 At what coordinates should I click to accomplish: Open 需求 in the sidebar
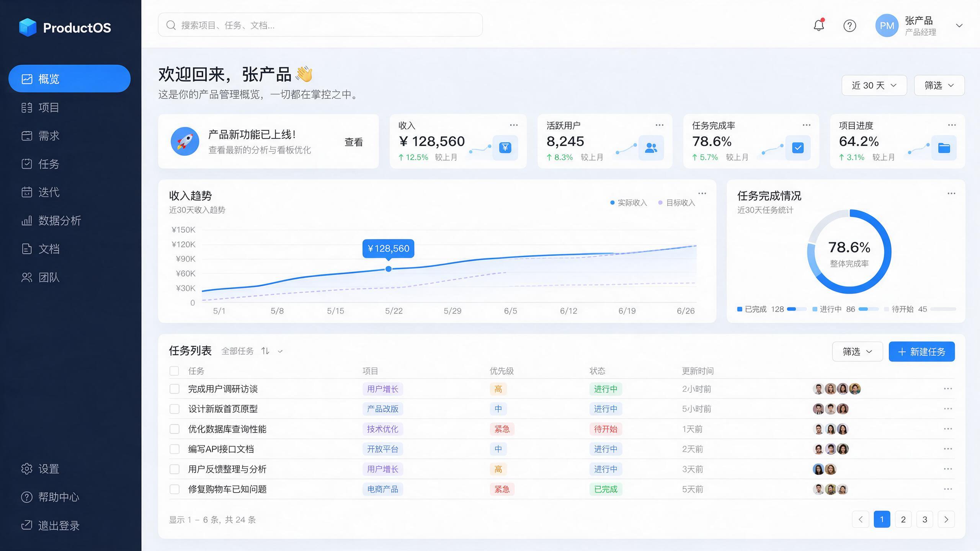[69, 136]
